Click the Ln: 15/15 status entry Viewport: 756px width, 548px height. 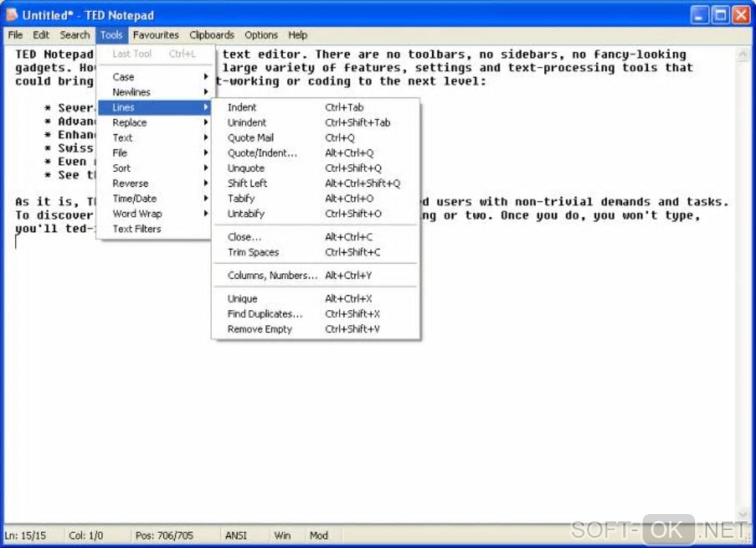pyautogui.click(x=25, y=535)
